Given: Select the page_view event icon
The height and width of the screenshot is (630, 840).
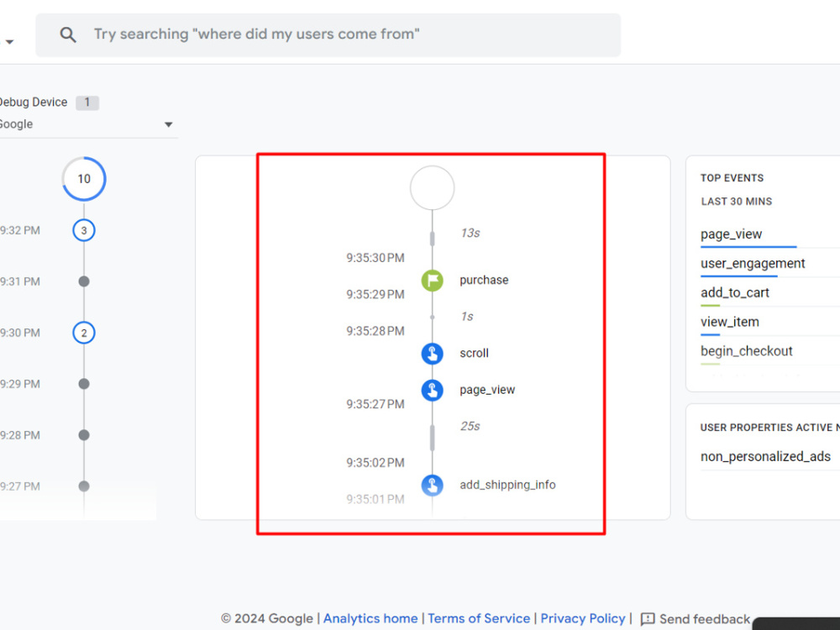Looking at the screenshot, I should tap(432, 390).
